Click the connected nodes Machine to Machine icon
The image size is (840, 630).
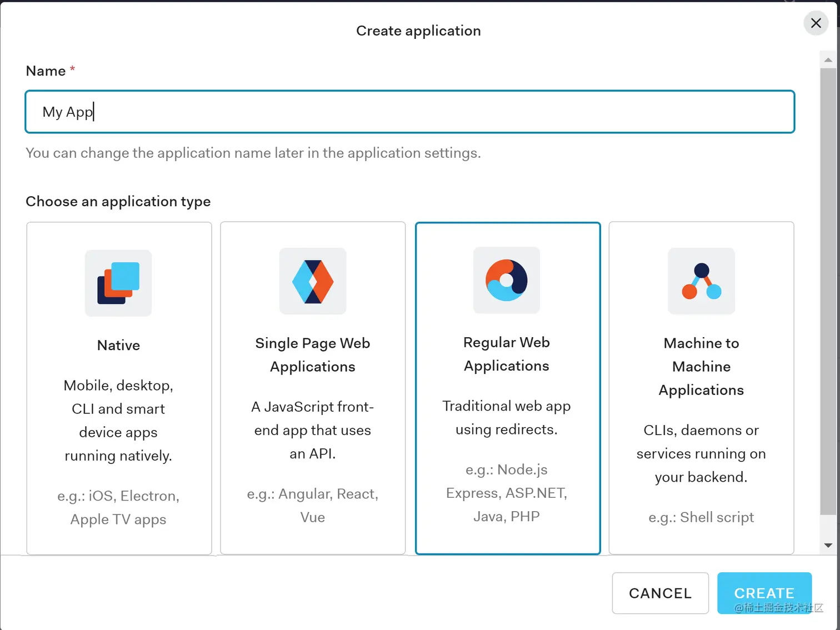(x=701, y=281)
